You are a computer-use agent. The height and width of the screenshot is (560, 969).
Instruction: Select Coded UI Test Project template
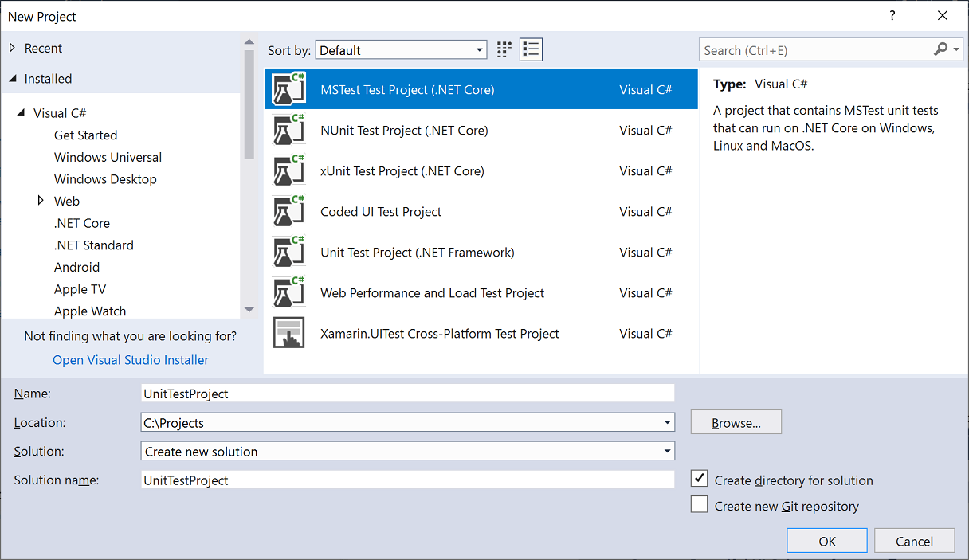(481, 211)
